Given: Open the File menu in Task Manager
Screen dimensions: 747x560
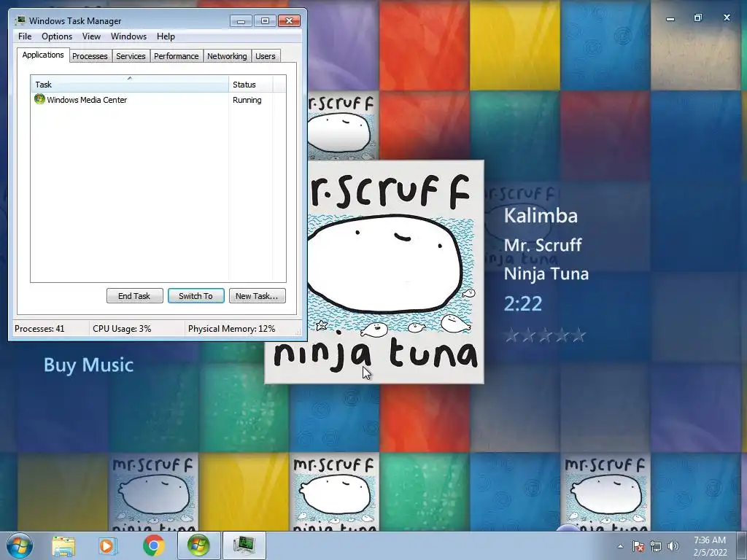Looking at the screenshot, I should click(x=25, y=36).
